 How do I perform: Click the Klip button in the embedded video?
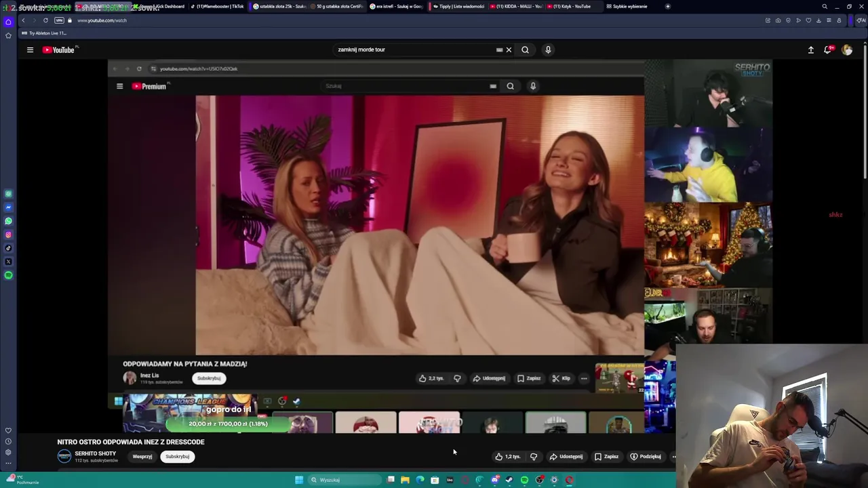(x=561, y=378)
